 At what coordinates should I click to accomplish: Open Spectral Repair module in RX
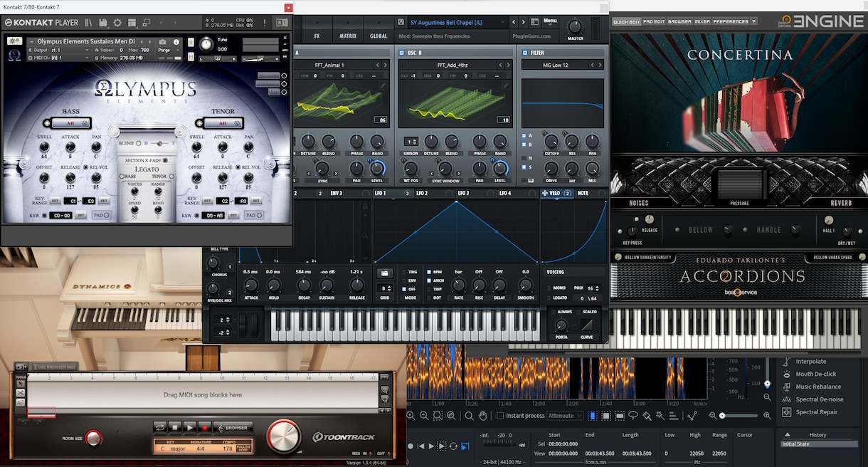816,412
